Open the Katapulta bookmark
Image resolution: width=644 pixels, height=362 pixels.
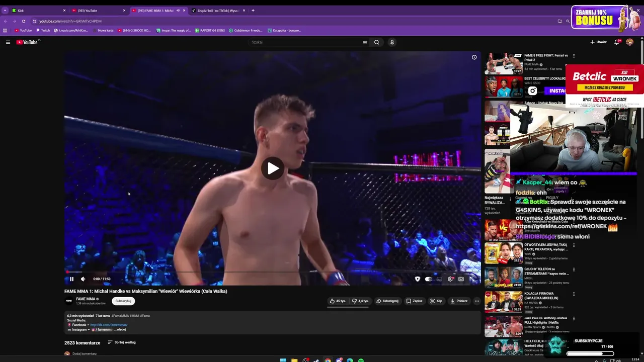285,31
